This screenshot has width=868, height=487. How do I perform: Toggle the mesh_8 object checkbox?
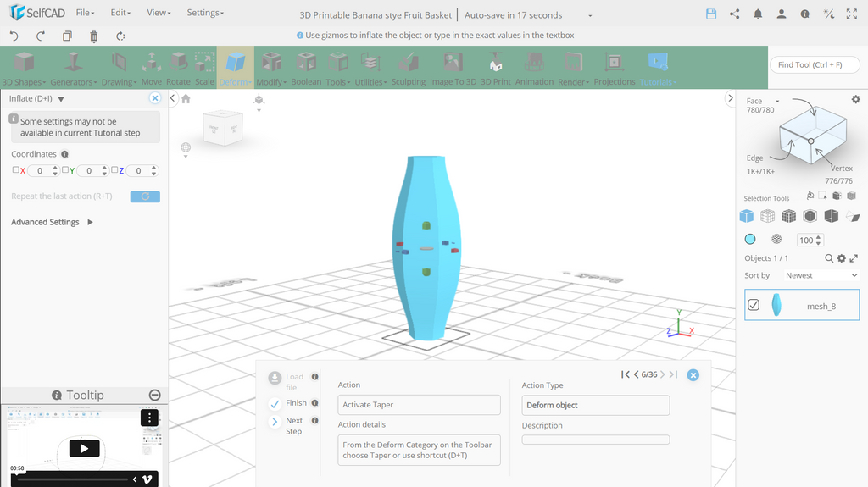tap(754, 305)
